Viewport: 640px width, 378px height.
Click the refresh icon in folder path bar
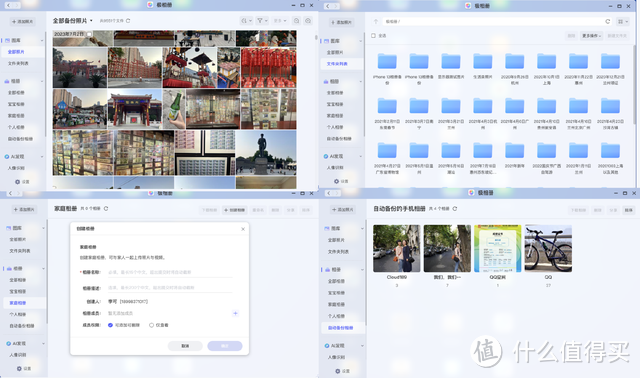pos(607,21)
